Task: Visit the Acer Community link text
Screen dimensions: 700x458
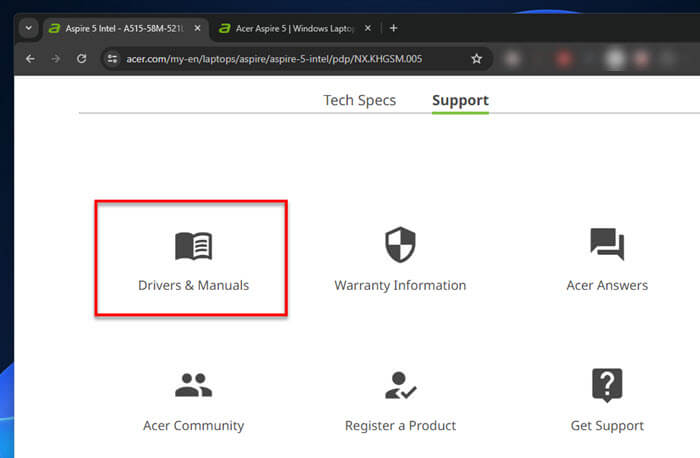Action: click(x=193, y=425)
